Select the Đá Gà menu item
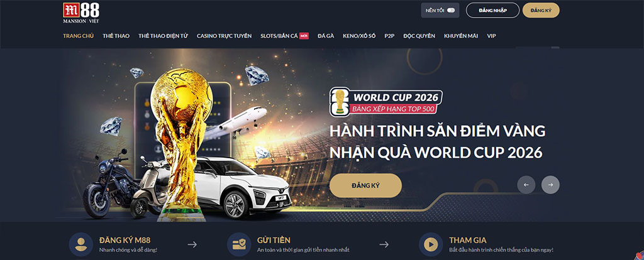644x260 pixels. (326, 36)
